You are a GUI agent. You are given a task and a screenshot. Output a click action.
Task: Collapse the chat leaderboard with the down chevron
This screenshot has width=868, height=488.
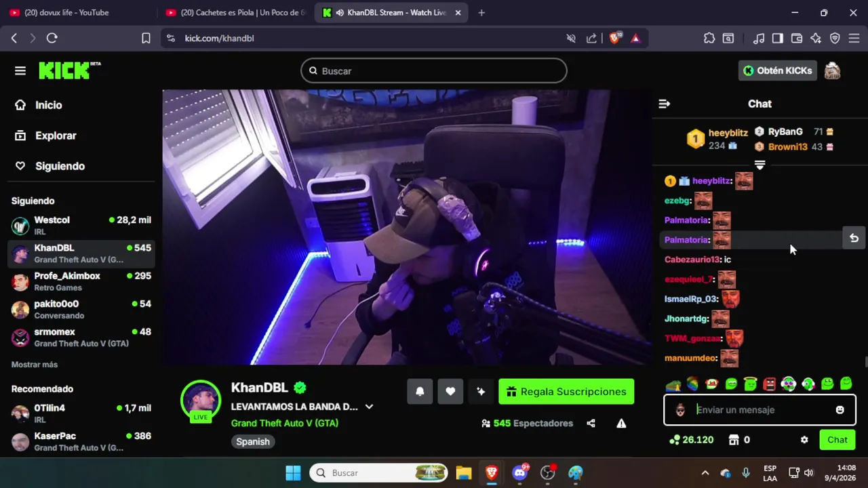(x=760, y=165)
